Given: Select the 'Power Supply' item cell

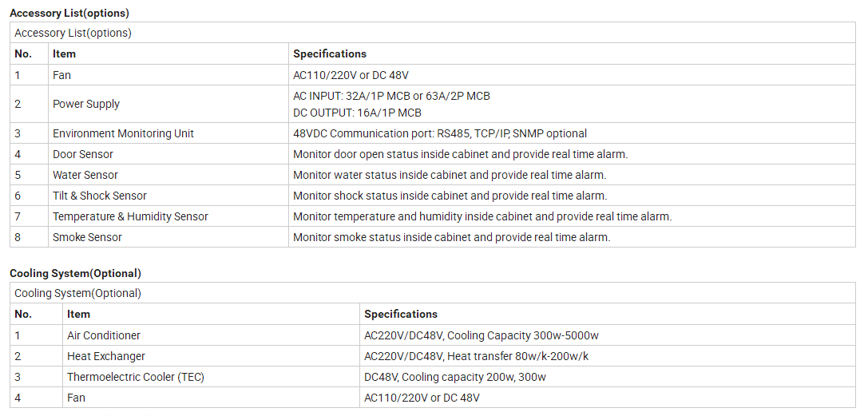Looking at the screenshot, I should [86, 104].
